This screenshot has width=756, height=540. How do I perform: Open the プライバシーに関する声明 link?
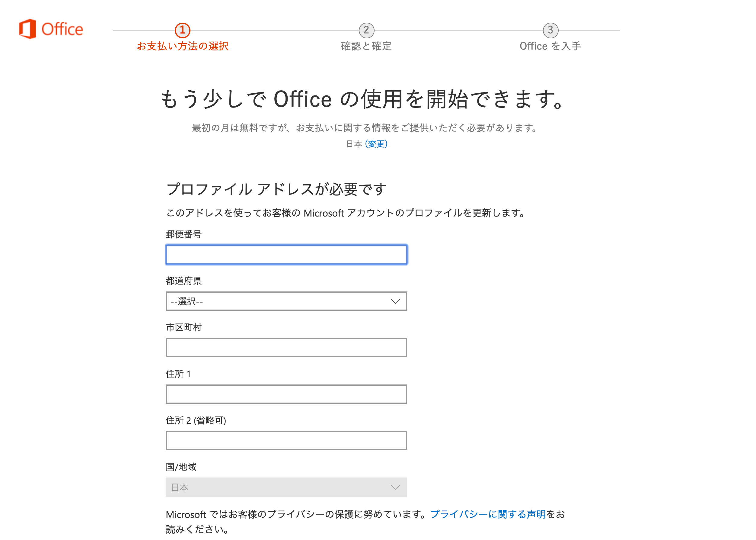pyautogui.click(x=488, y=514)
